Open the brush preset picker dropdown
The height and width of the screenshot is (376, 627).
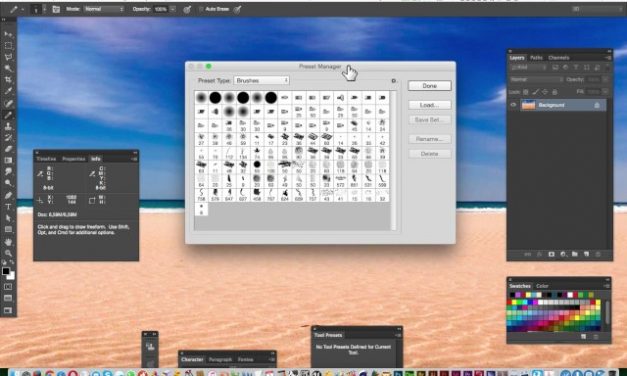(44, 9)
